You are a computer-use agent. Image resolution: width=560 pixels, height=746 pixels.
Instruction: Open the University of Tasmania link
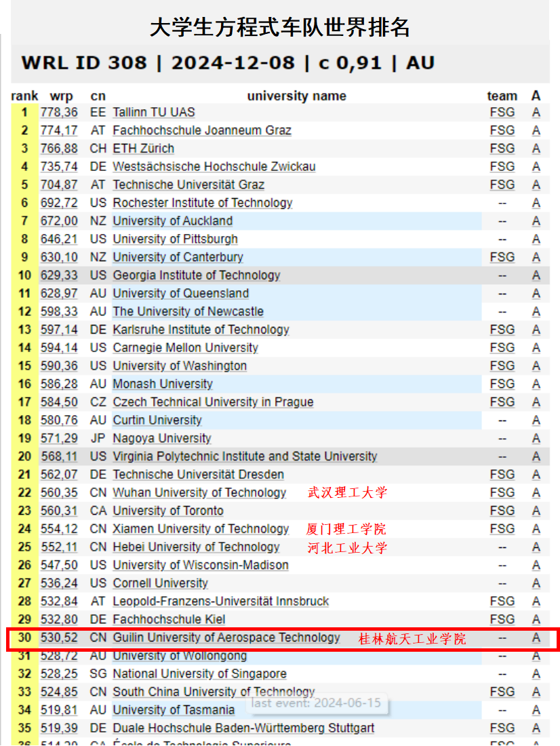pyautogui.click(x=174, y=710)
